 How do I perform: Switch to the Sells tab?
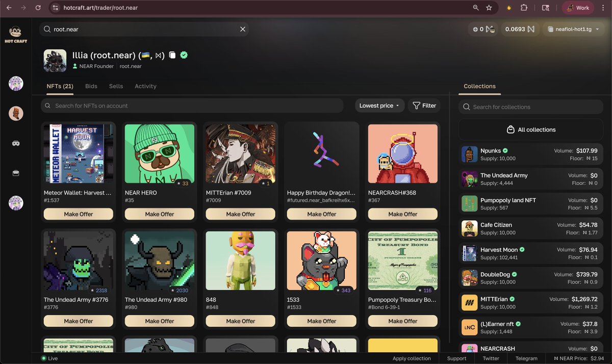point(116,86)
